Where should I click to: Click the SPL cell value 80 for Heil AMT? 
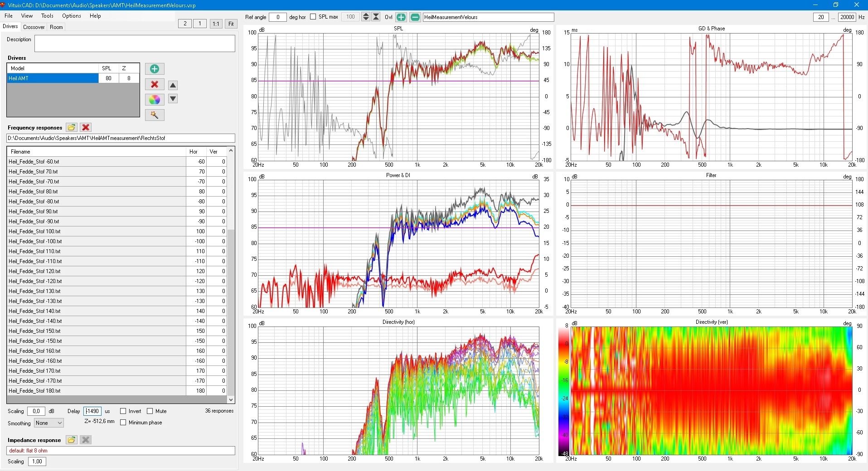(109, 78)
